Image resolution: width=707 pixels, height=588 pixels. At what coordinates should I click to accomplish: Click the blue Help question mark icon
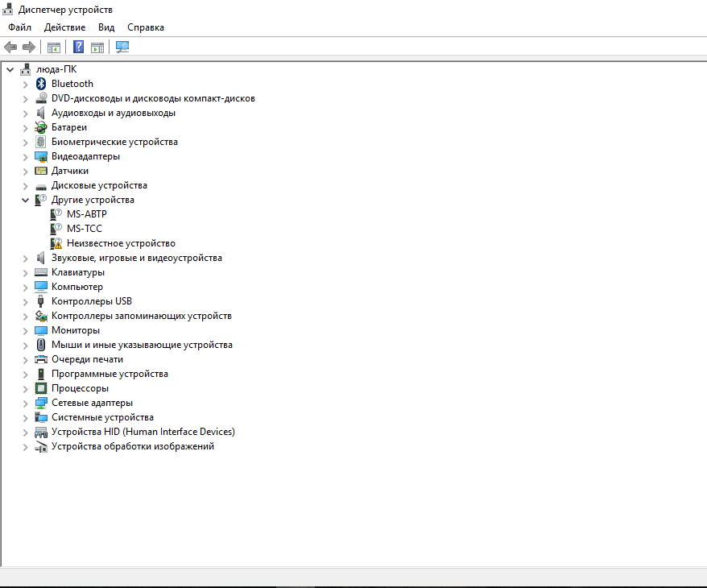[79, 48]
